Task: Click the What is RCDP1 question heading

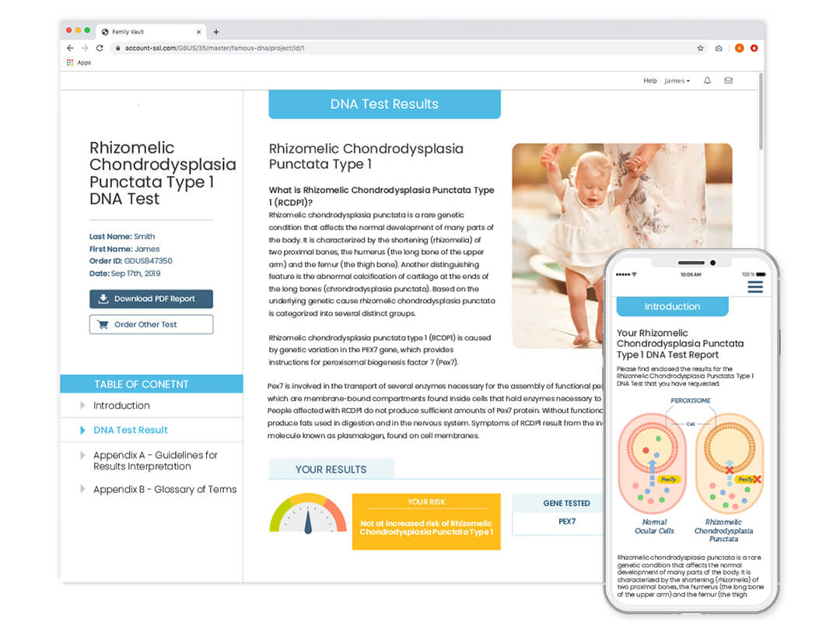Action: tap(381, 196)
